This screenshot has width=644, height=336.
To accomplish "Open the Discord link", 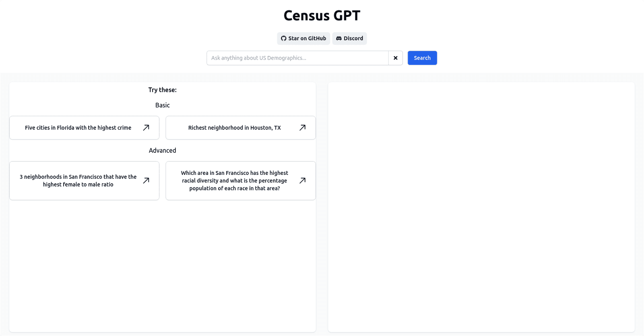I will 349,38.
